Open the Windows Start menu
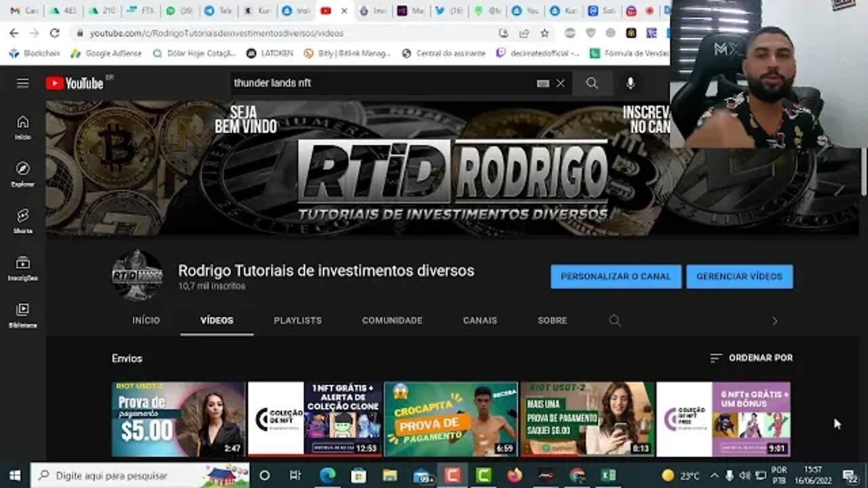868x488 pixels. tap(14, 475)
